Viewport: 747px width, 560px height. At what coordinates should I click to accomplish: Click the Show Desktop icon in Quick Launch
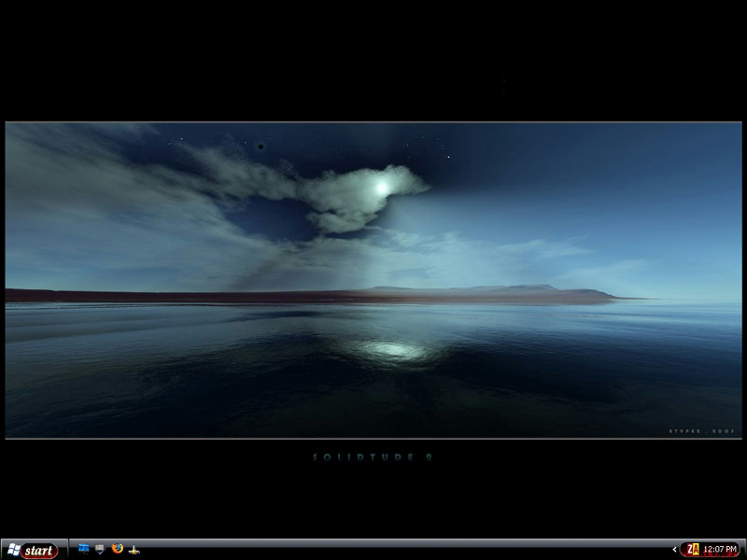click(x=100, y=549)
